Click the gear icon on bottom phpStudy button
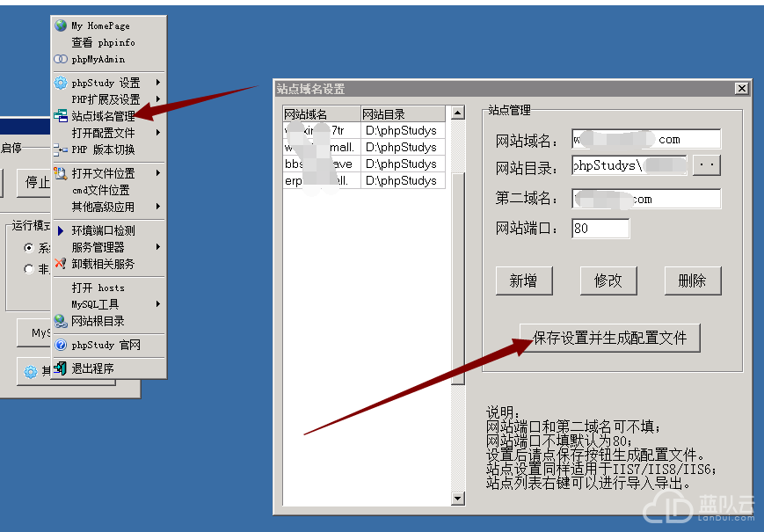The width and height of the screenshot is (764, 532). (31, 372)
